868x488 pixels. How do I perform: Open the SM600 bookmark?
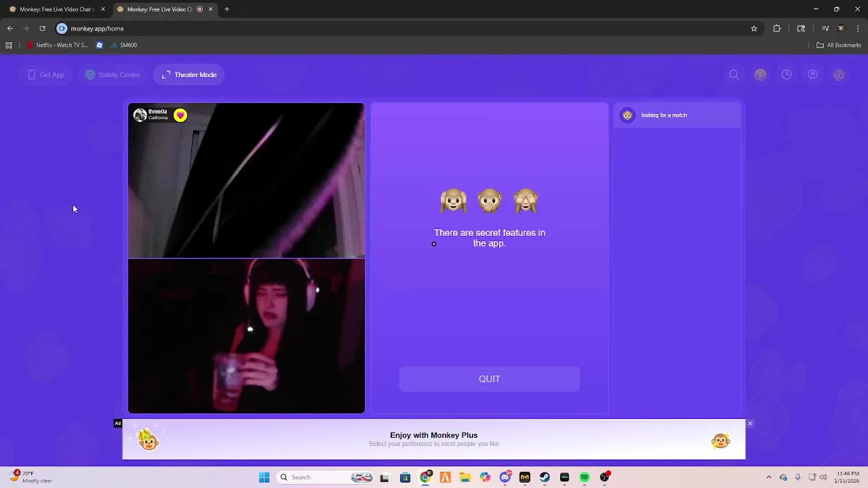click(x=124, y=45)
